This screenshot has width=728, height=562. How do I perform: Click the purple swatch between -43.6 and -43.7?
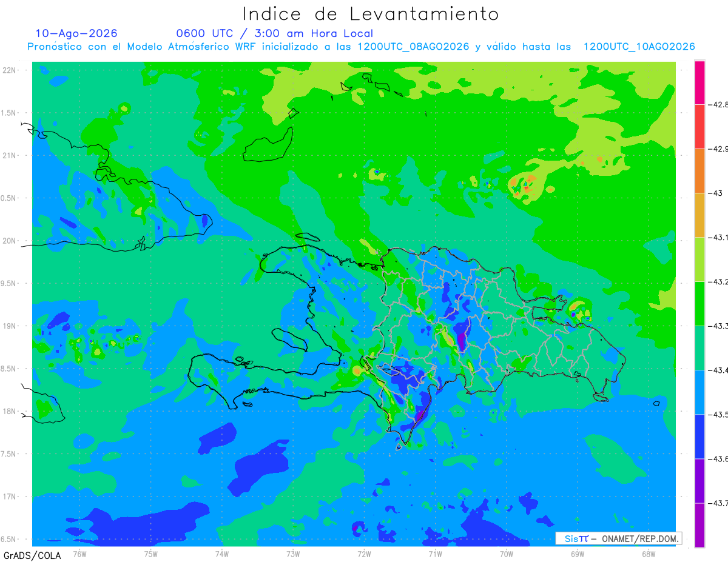point(699,481)
